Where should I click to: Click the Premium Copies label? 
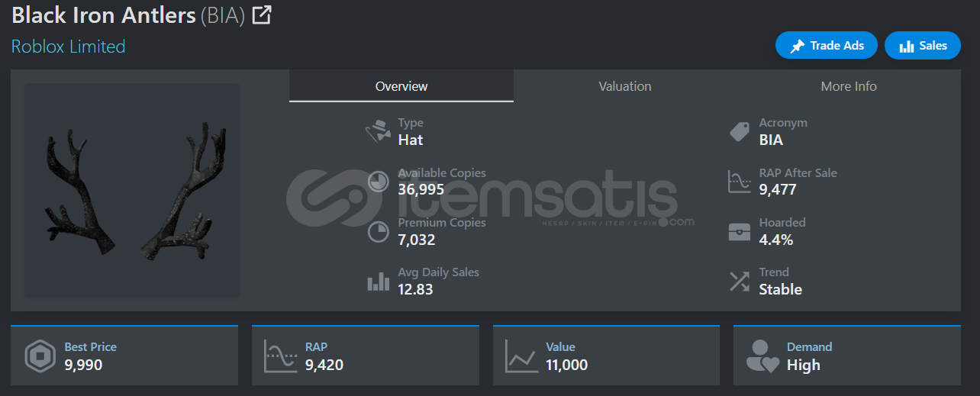tap(442, 223)
